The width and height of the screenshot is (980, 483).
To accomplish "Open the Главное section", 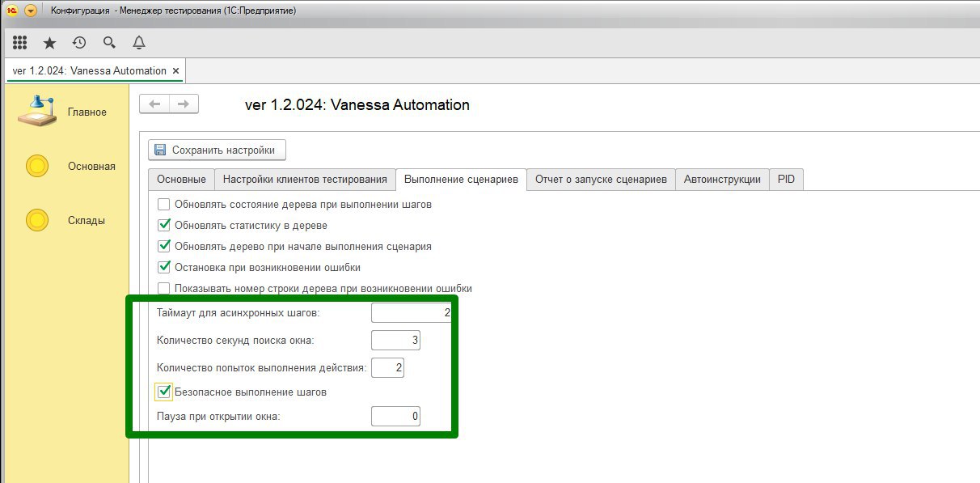I will coord(65,112).
